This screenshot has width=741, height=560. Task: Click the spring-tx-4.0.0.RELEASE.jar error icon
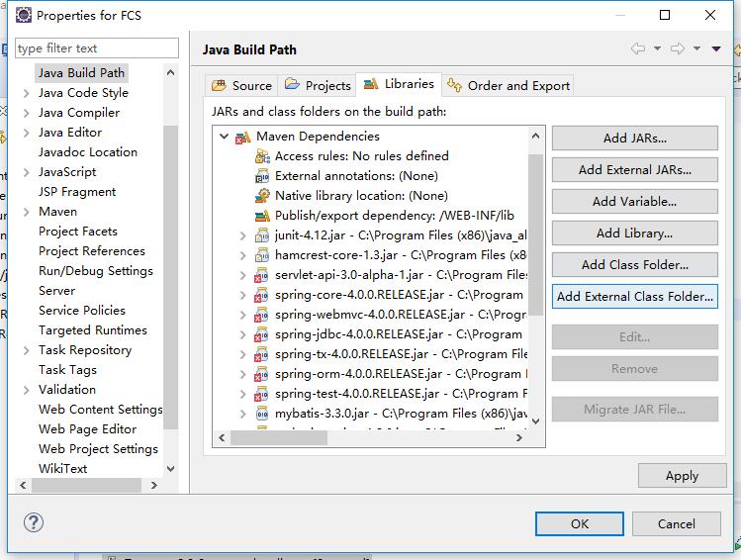pyautogui.click(x=262, y=354)
